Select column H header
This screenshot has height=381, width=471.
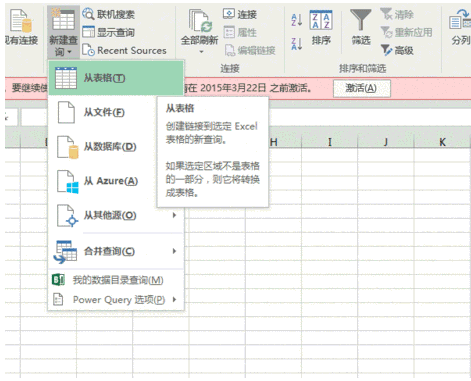[274, 142]
